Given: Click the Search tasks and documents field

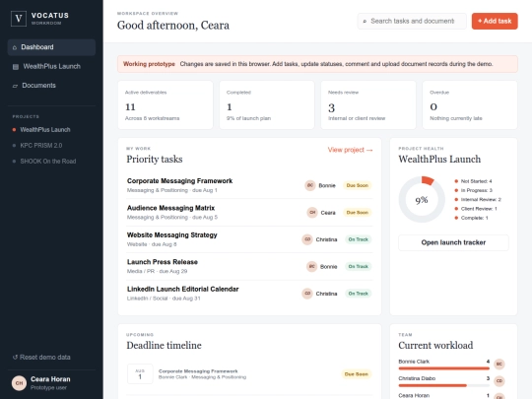Looking at the screenshot, I should pos(412,21).
